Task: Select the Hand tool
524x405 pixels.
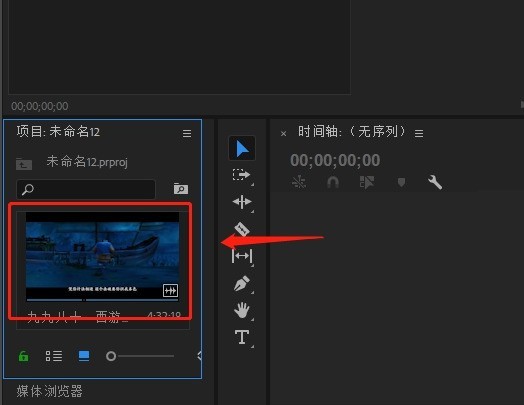Action: pos(242,310)
